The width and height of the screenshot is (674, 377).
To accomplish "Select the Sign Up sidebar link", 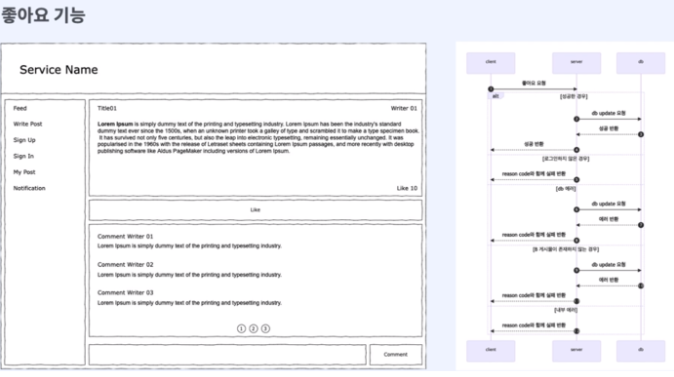I will pyautogui.click(x=24, y=140).
